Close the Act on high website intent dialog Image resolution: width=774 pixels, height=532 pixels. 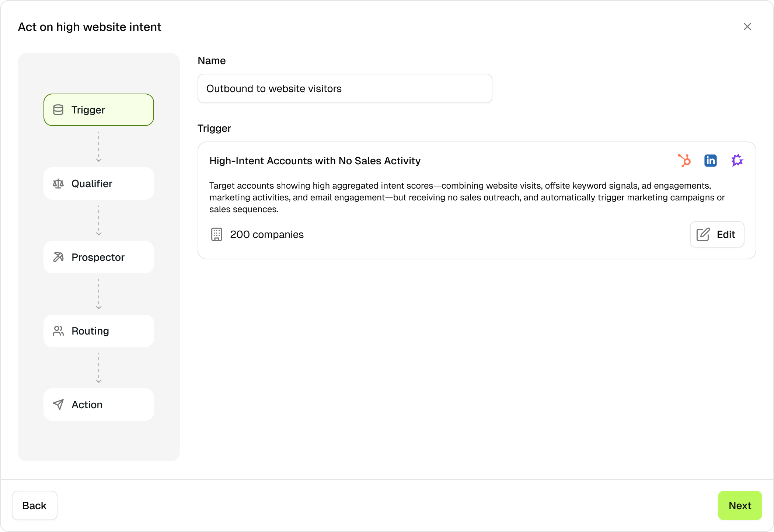click(x=747, y=27)
